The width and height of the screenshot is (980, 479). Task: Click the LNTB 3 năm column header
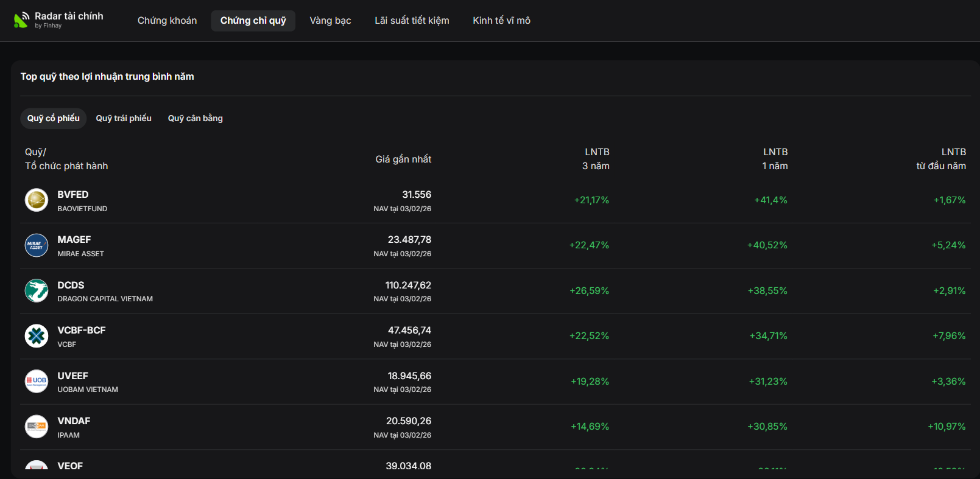point(596,159)
